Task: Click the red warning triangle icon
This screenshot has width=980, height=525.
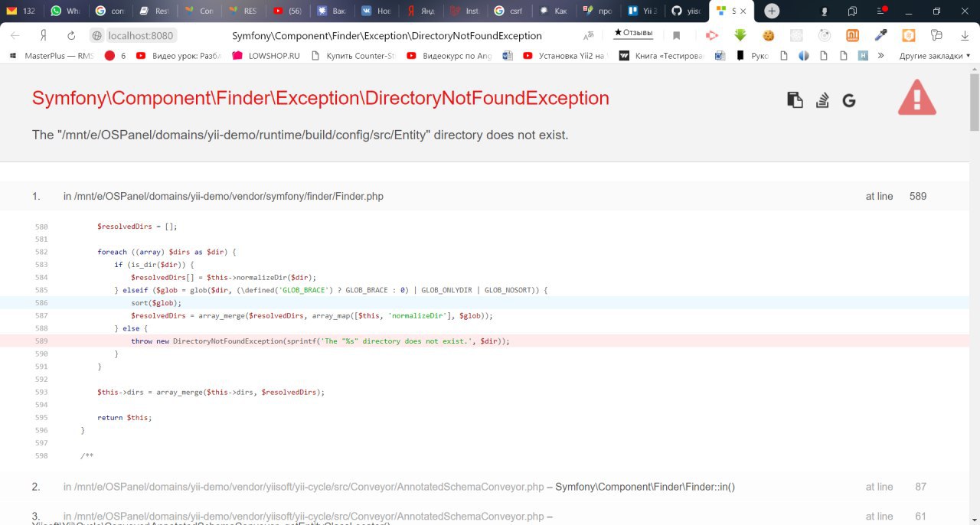Action: click(x=917, y=98)
